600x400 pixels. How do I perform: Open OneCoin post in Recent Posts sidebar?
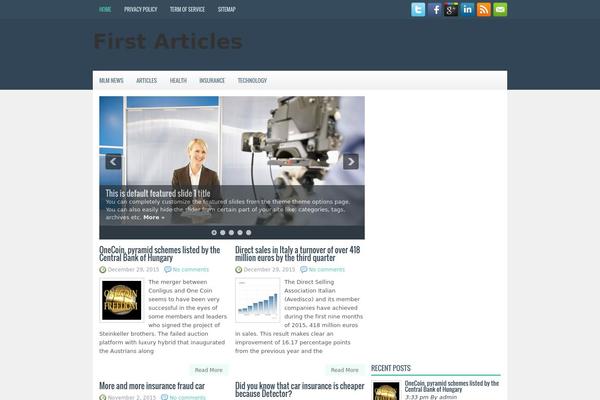(x=452, y=386)
